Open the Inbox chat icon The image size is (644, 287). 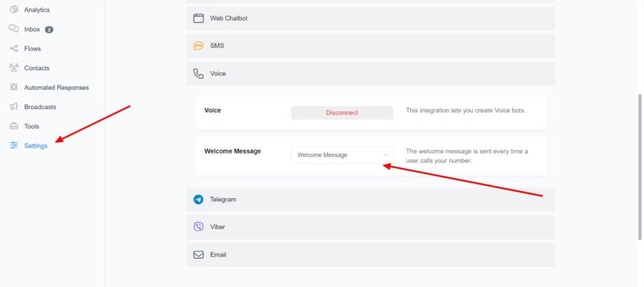14,29
